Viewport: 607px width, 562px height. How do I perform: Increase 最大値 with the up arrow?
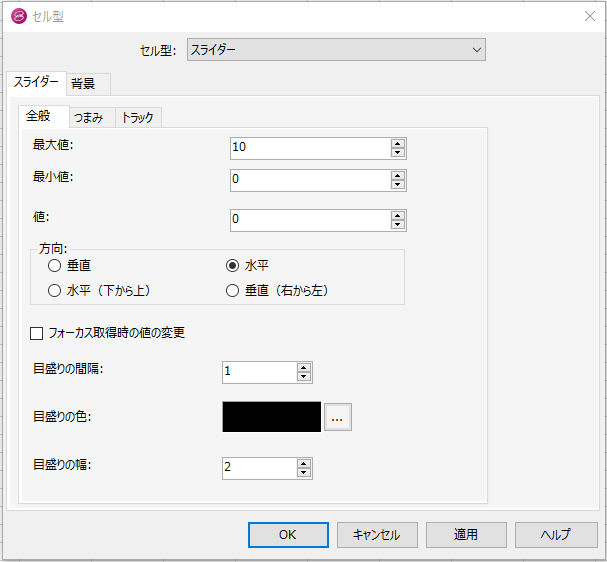(x=398, y=144)
